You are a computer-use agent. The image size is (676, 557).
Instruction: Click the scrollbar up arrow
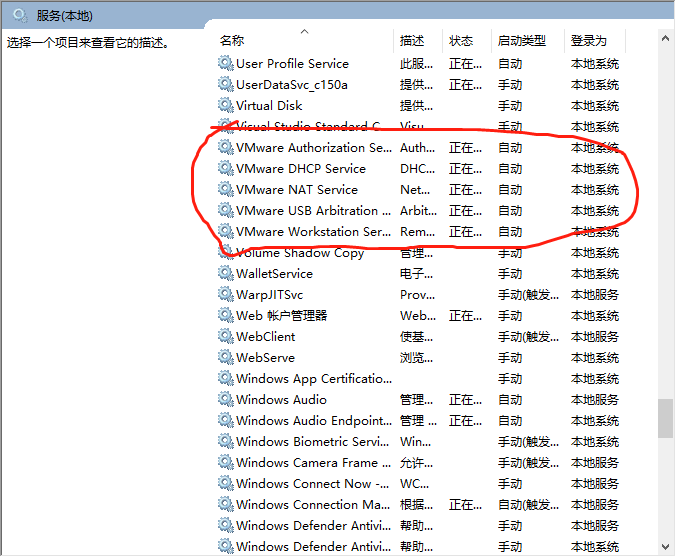pos(665,38)
